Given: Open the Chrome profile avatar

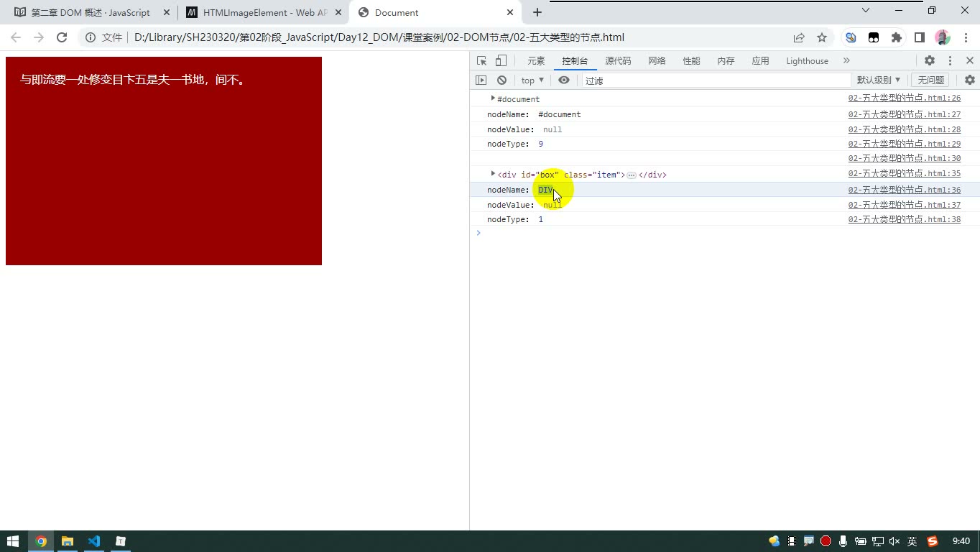Looking at the screenshot, I should 943,37.
